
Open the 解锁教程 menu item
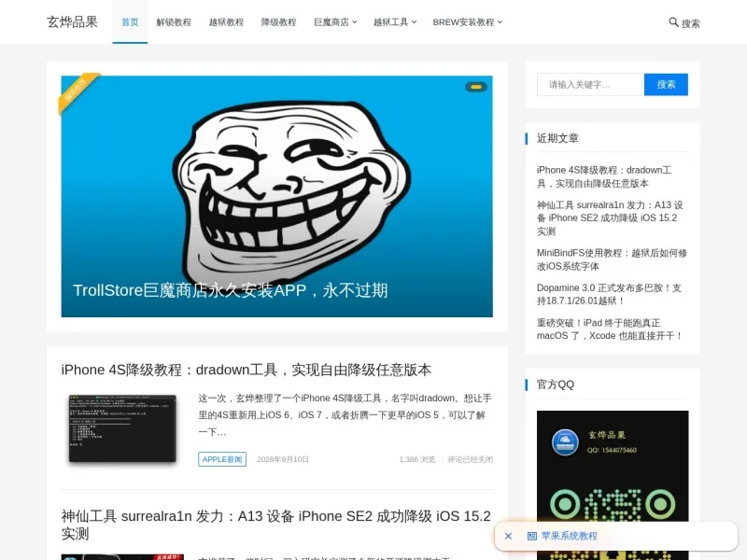click(x=174, y=21)
